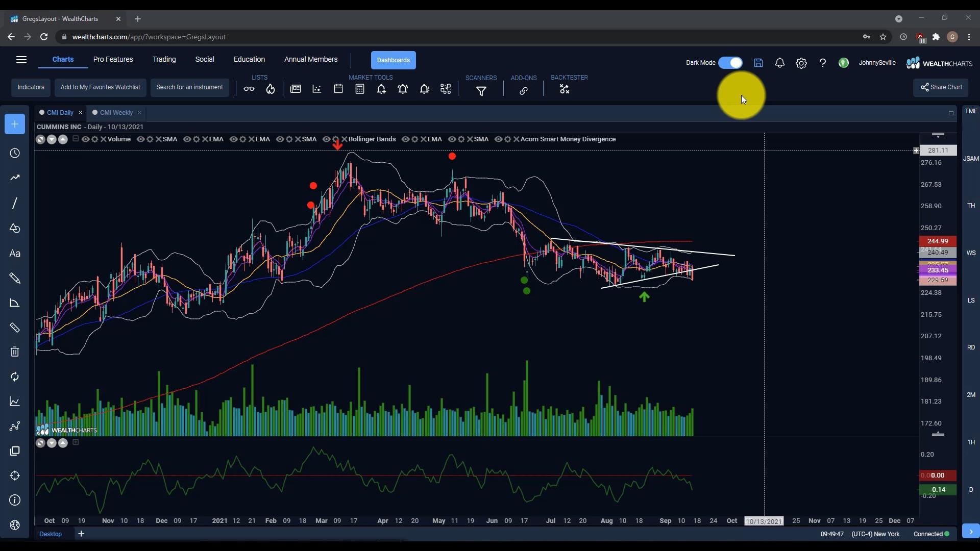Open the help question mark icon
This screenshot has width=980, height=551.
coord(823,63)
